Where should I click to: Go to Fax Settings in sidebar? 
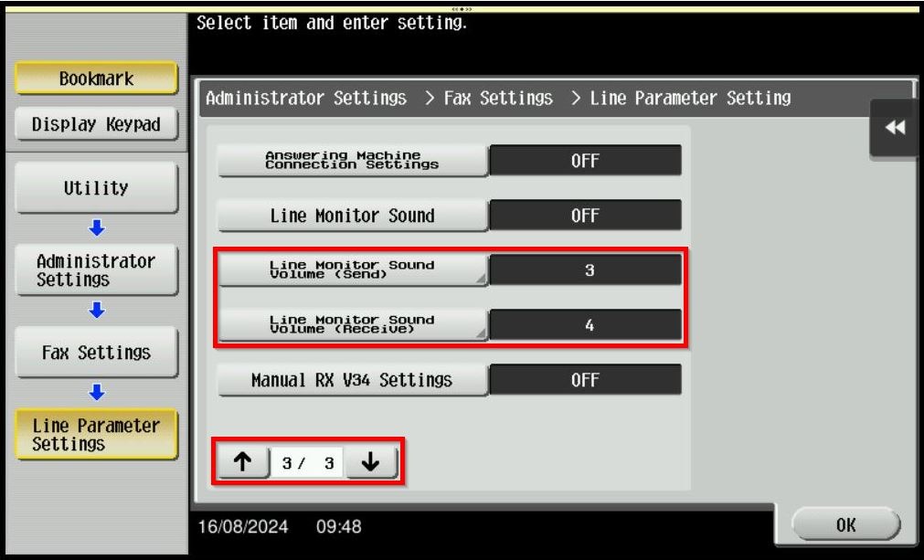[x=96, y=352]
